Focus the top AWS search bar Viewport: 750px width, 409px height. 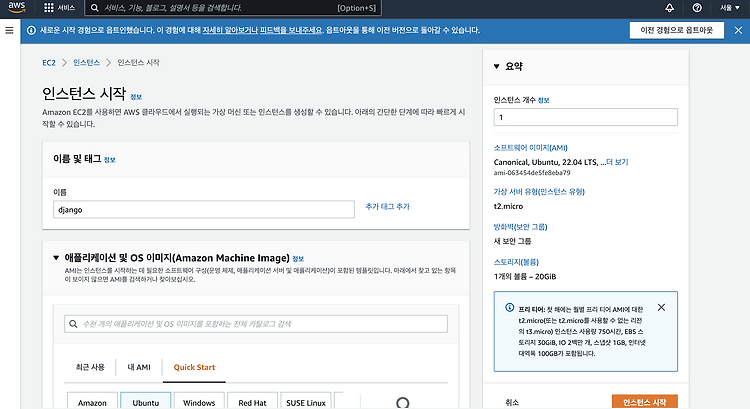[233, 8]
